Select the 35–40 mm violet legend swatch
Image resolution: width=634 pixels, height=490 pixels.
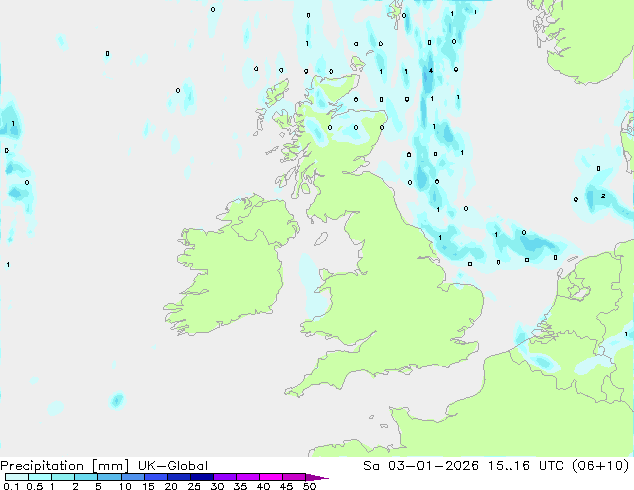[x=248, y=477]
